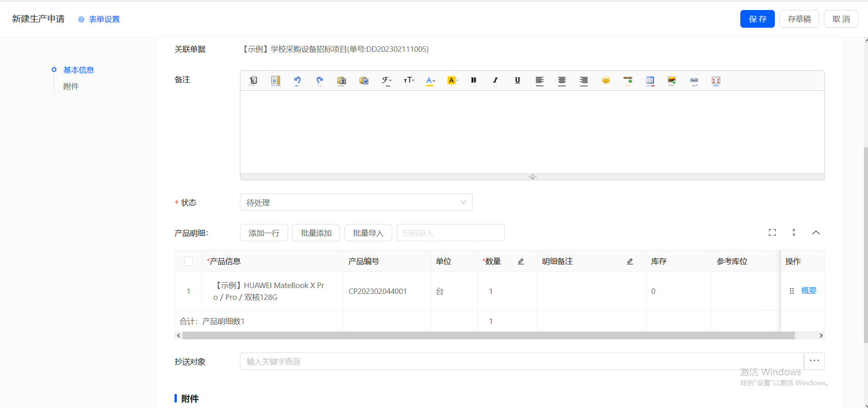Cancel with 取消 button

click(841, 19)
